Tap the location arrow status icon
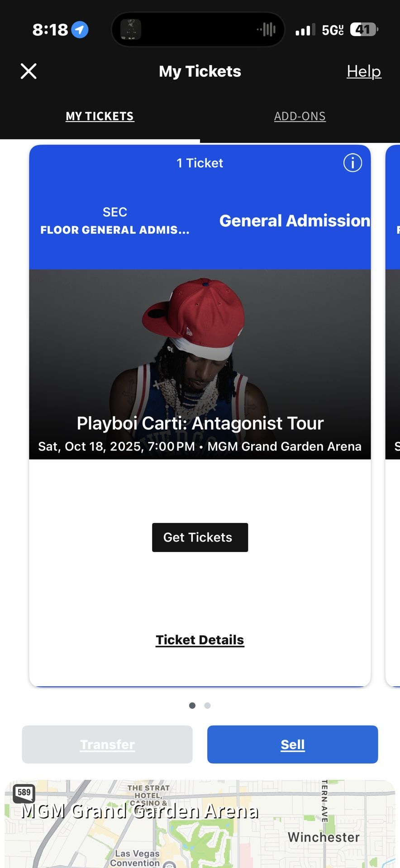400x868 pixels. click(x=80, y=30)
